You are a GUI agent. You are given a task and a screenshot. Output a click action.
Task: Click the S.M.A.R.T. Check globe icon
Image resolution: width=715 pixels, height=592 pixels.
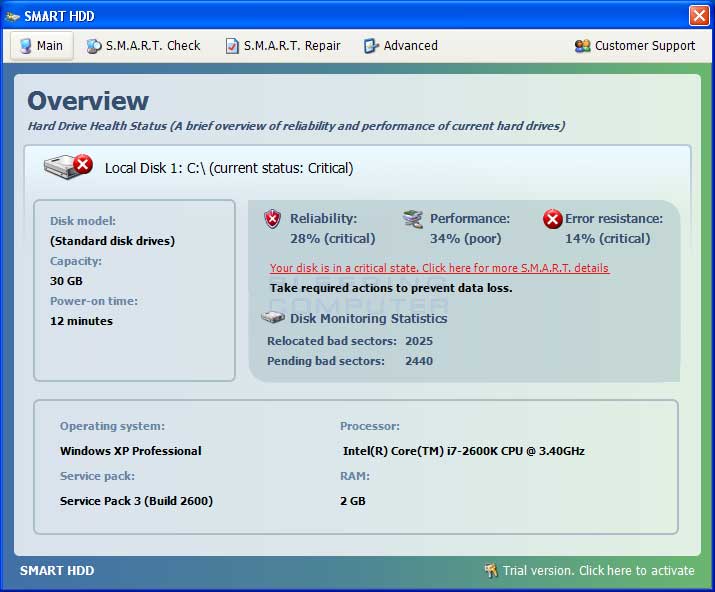click(93, 46)
